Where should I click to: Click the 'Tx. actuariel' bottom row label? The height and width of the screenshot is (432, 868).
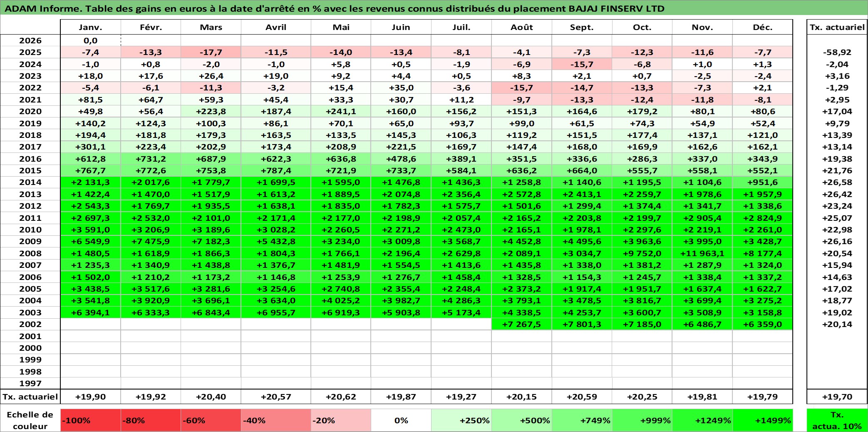[x=30, y=397]
